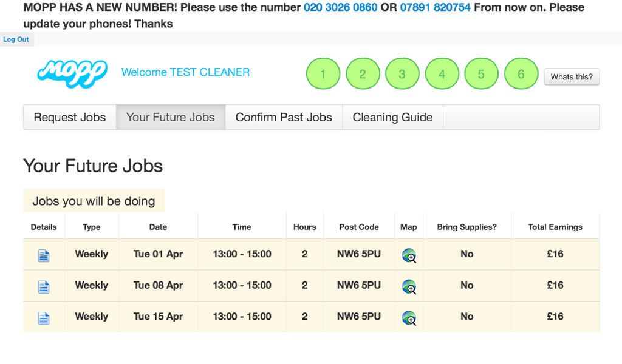Select green step circle 6
The height and width of the screenshot is (364, 622).
click(x=521, y=73)
